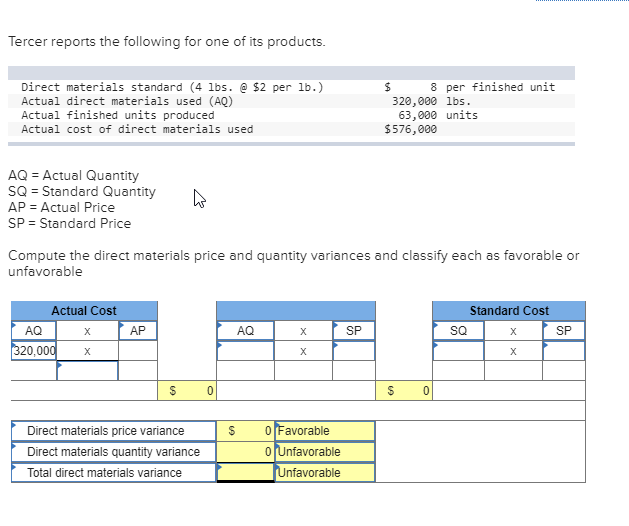The image size is (629, 526).
Task: Click the AQ value cell in the middle table
Action: (246, 351)
